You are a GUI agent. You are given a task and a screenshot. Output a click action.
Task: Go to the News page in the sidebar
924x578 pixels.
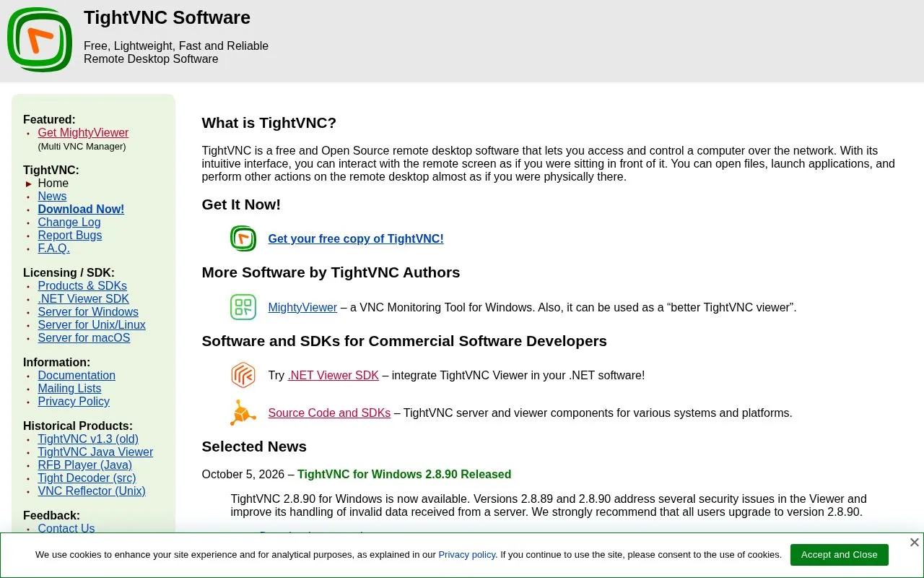pyautogui.click(x=52, y=197)
